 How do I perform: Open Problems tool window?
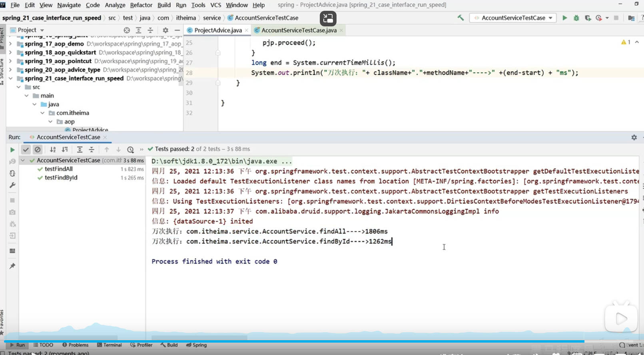pos(75,345)
